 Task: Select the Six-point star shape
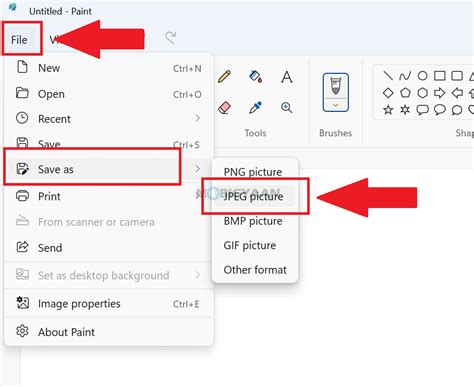pyautogui.click(x=405, y=110)
